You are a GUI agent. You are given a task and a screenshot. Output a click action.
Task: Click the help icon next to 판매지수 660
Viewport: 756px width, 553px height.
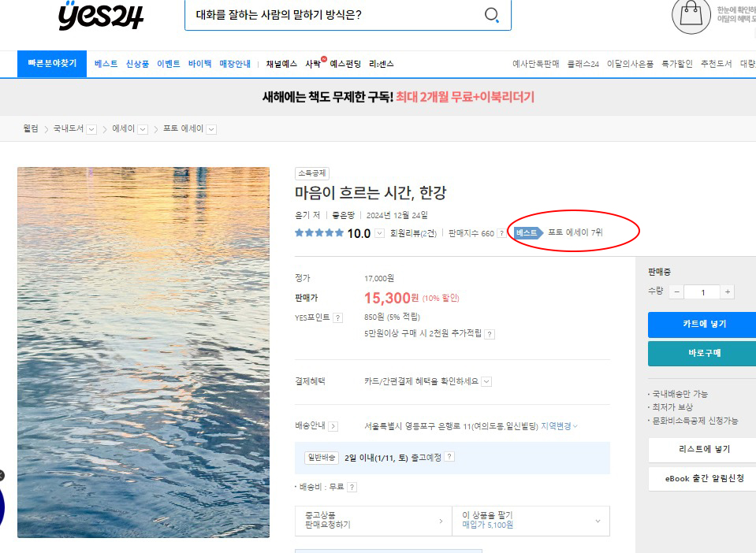coord(501,233)
